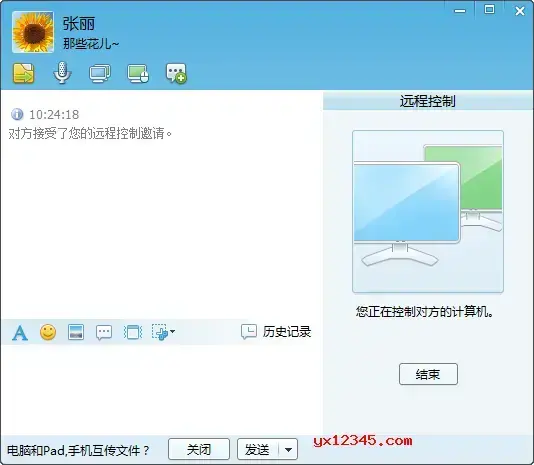Click the remote control monitor-mouse icon
The image size is (534, 465).
138,73
